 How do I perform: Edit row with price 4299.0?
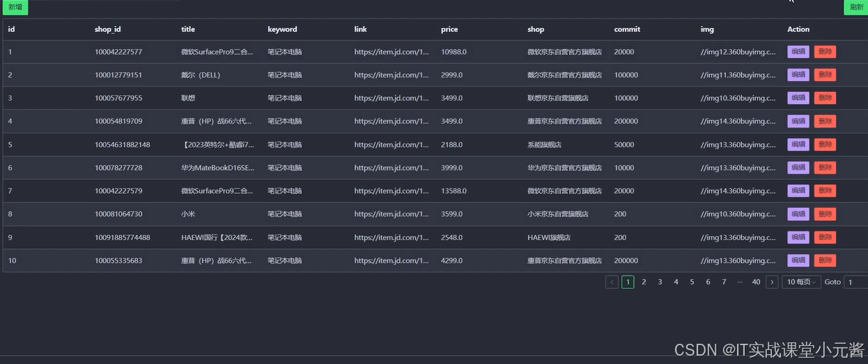click(x=798, y=260)
